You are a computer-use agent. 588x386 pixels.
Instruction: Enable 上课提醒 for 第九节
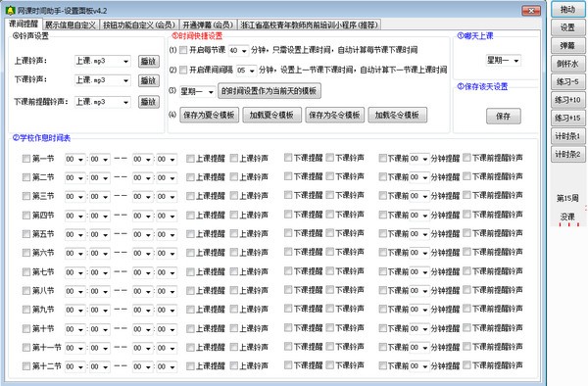pos(190,310)
